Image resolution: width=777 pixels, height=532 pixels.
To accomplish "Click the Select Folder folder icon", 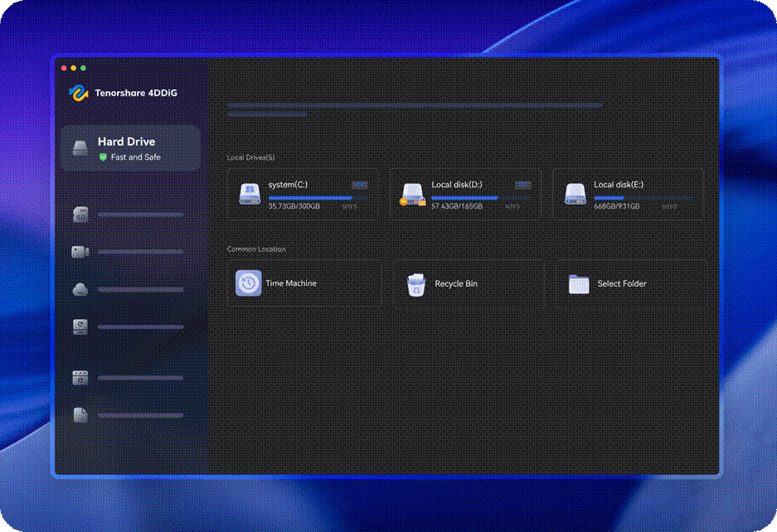I will point(579,284).
